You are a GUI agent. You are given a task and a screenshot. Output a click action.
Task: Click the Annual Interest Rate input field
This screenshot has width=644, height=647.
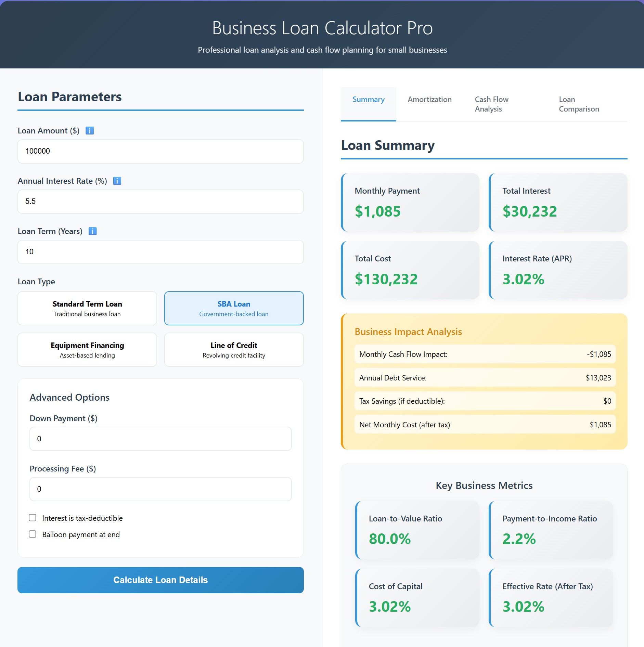pyautogui.click(x=160, y=202)
